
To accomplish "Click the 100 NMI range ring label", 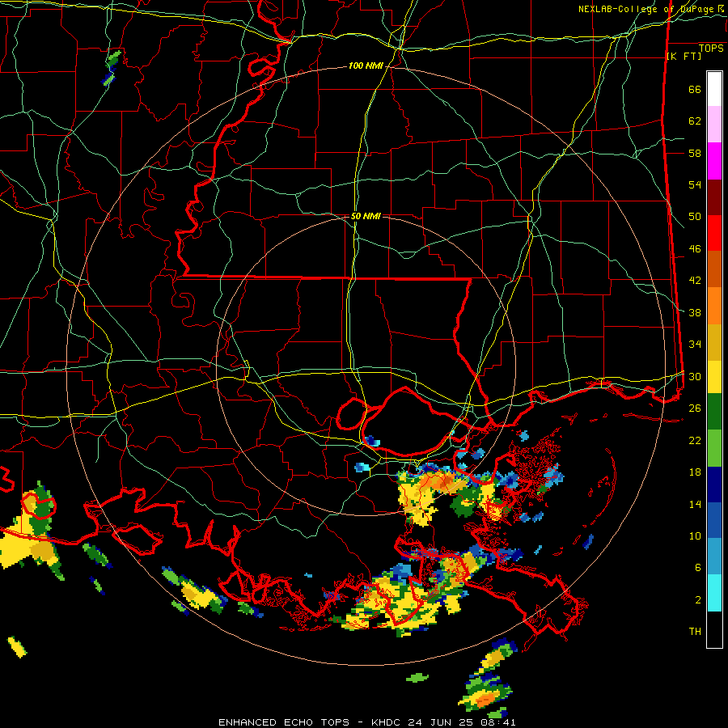I will [366, 66].
